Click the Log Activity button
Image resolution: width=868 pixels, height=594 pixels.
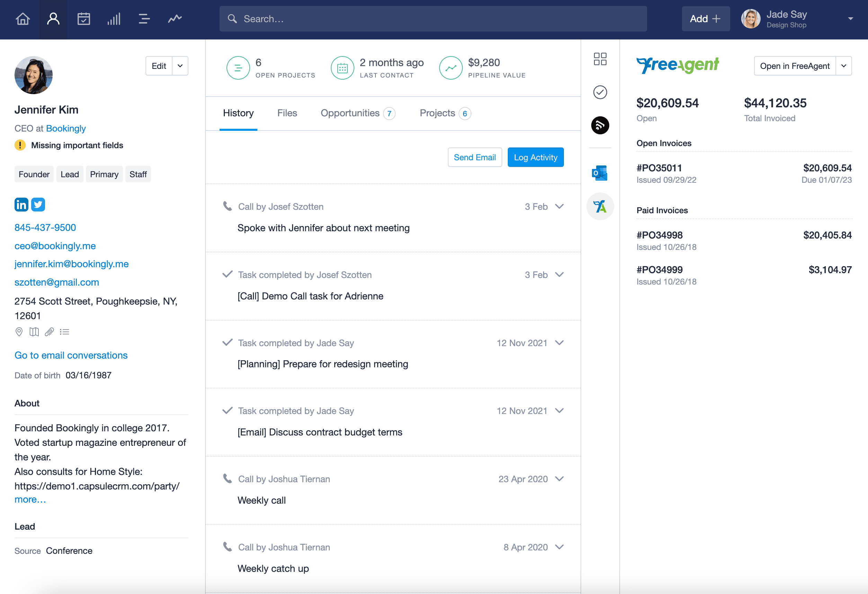[536, 157]
